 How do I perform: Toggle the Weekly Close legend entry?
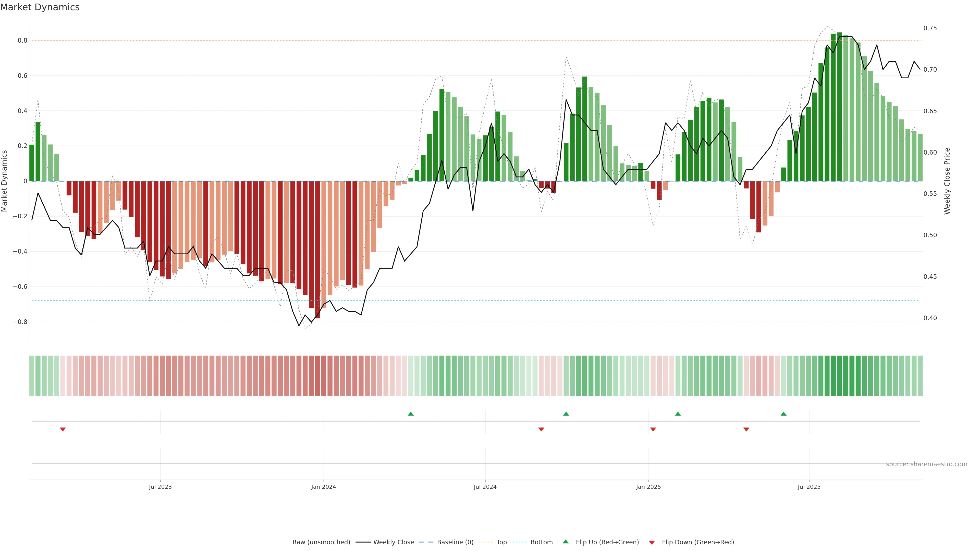[x=393, y=542]
